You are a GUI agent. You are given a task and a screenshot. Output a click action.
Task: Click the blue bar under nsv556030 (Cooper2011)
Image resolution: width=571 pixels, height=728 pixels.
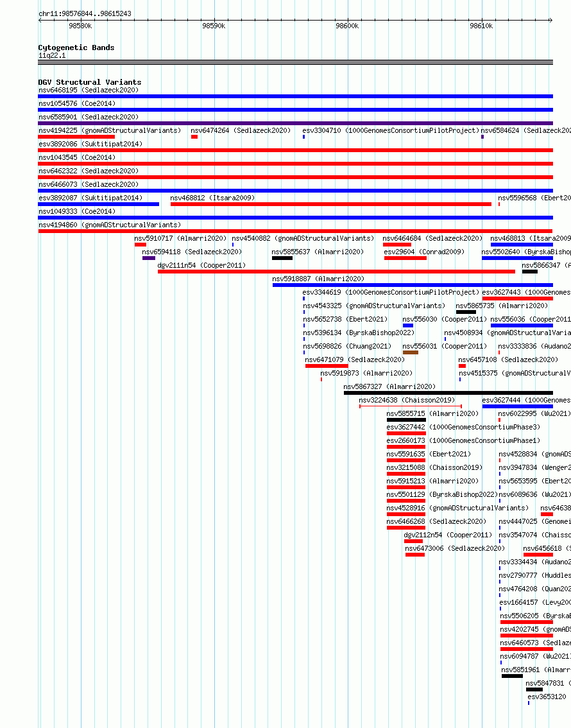(408, 325)
